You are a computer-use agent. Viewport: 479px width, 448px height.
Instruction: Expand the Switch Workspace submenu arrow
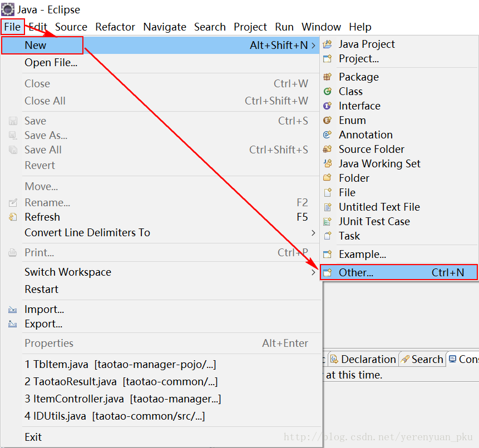point(313,272)
